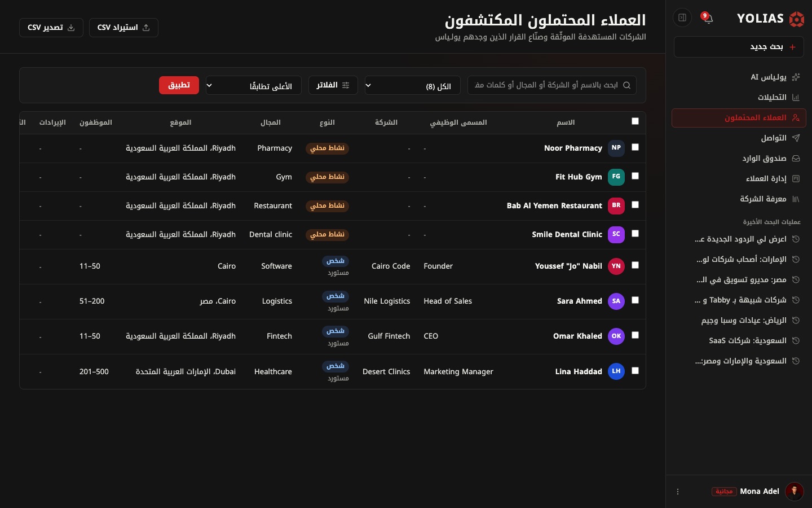
Task: Click the YN avatar for Youssef Nabil
Action: pos(616,266)
